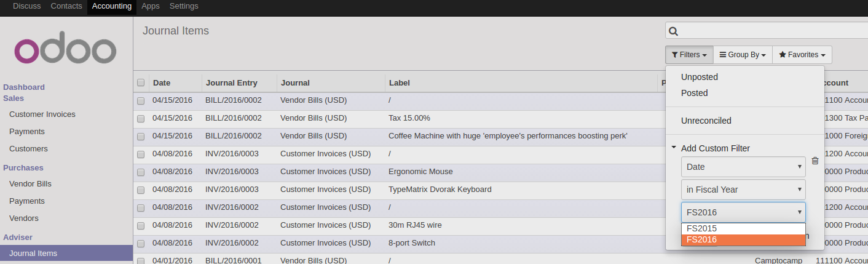Image resolution: width=868 pixels, height=264 pixels.
Task: Switch to the Contacts top menu
Action: (x=66, y=6)
